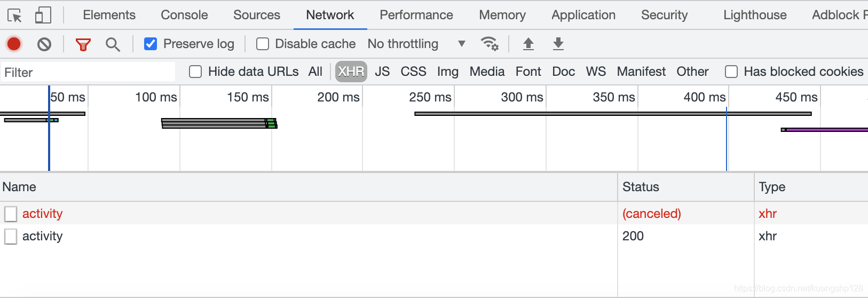Toggle the device toolbar icon
This screenshot has width=868, height=298.
coord(43,15)
